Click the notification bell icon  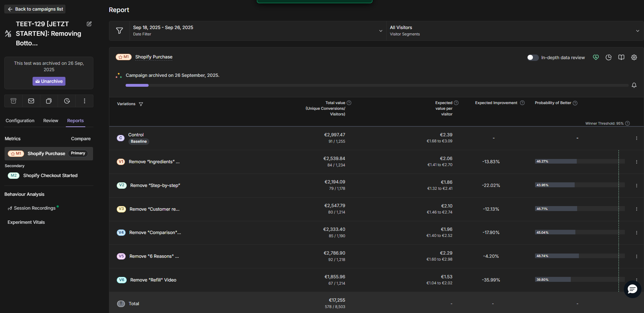tap(634, 85)
